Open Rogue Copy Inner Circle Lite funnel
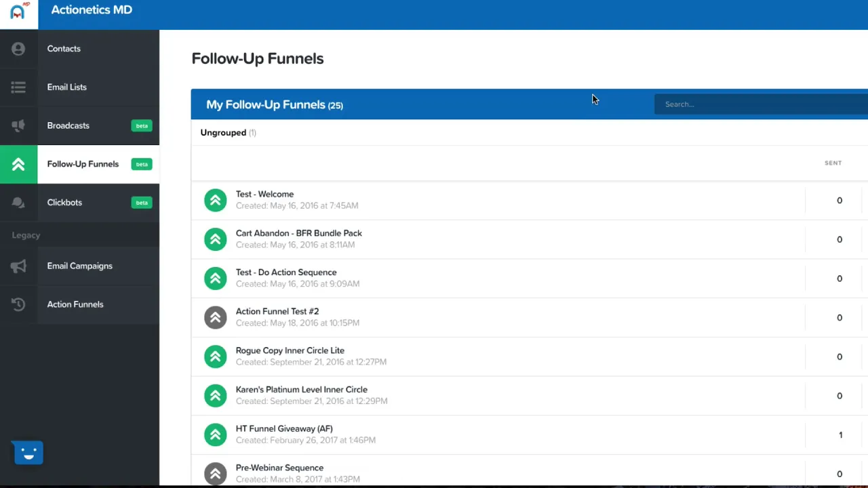 pyautogui.click(x=290, y=350)
